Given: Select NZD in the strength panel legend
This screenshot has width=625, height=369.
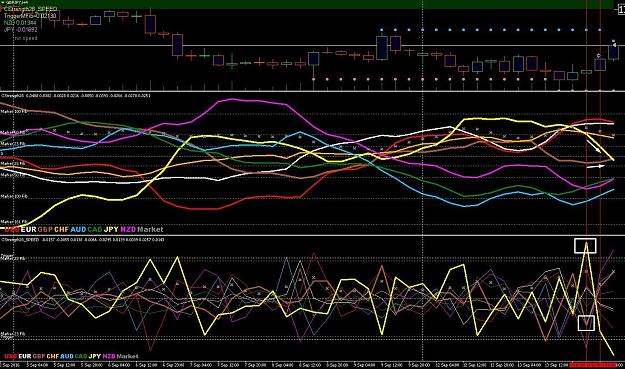Looking at the screenshot, I should (128, 230).
